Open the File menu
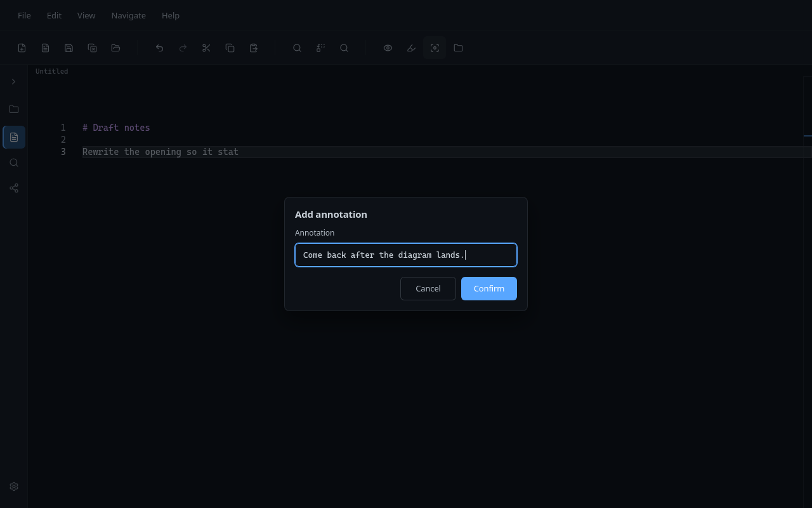The image size is (812, 508). (24, 15)
